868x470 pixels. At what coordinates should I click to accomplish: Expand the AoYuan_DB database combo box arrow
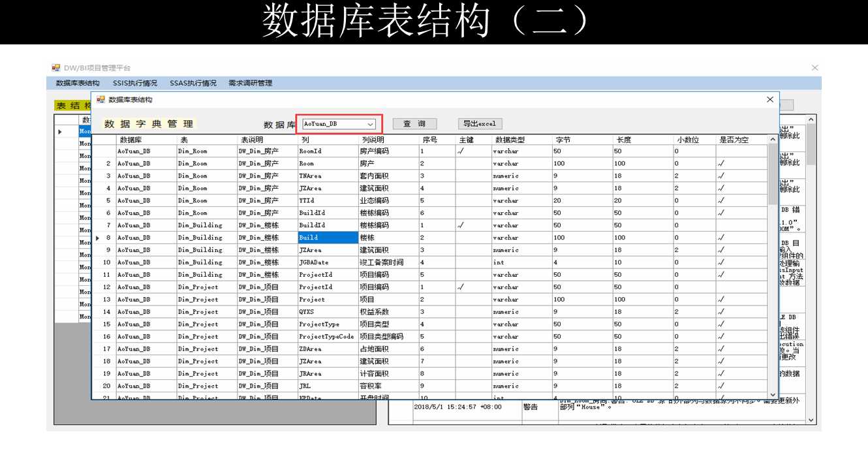click(371, 124)
